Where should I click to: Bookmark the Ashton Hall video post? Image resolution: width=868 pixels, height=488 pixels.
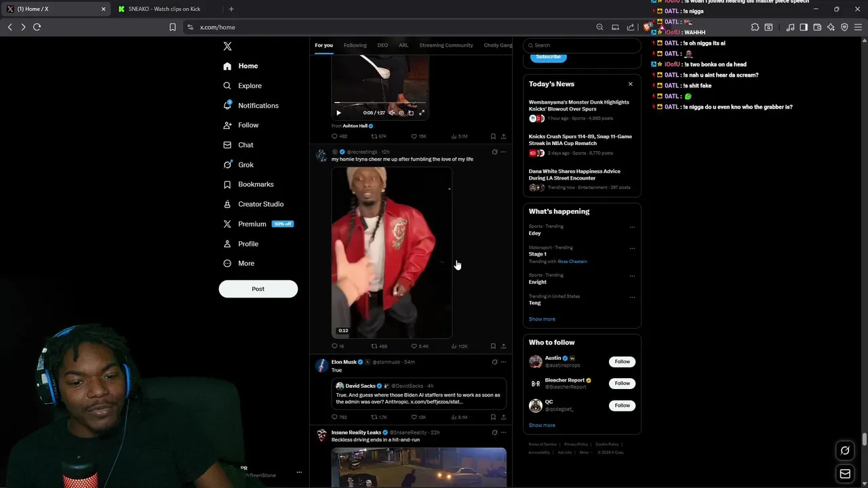[x=493, y=136]
